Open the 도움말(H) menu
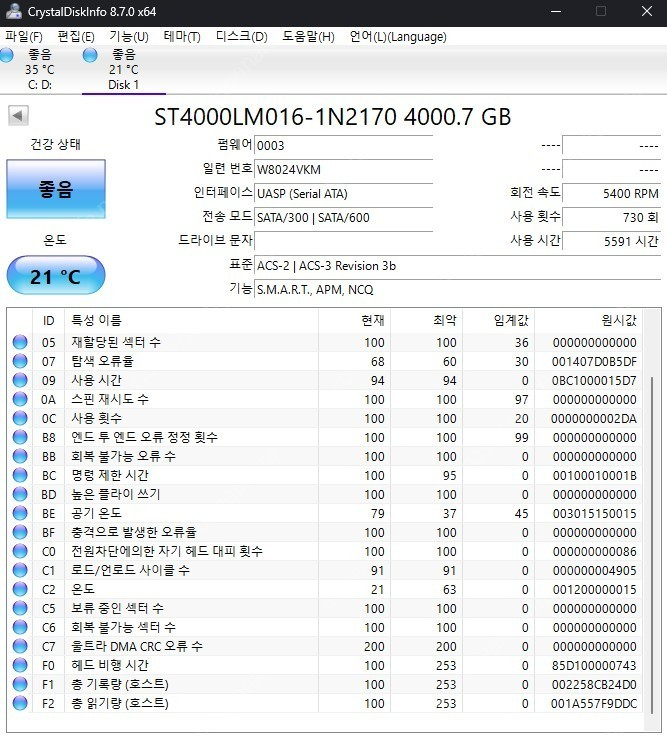 click(308, 37)
